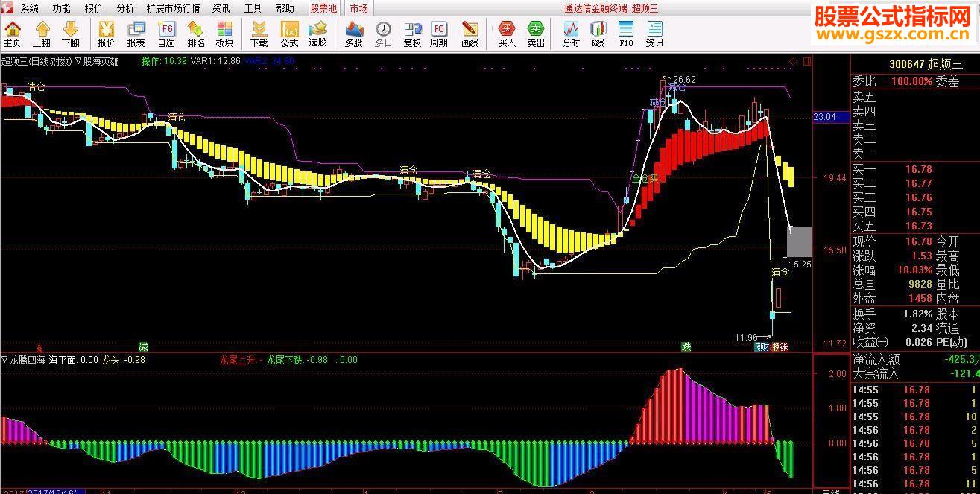Viewport: 980px width, 494px height.
Task: Open the 周期 F8 period icon
Action: point(440,34)
